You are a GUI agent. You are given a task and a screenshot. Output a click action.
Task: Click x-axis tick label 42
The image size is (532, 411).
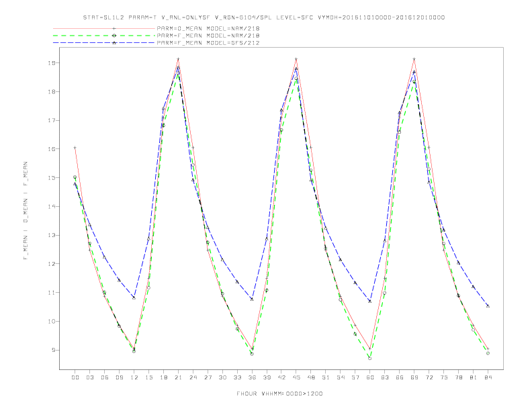pyautogui.click(x=281, y=377)
